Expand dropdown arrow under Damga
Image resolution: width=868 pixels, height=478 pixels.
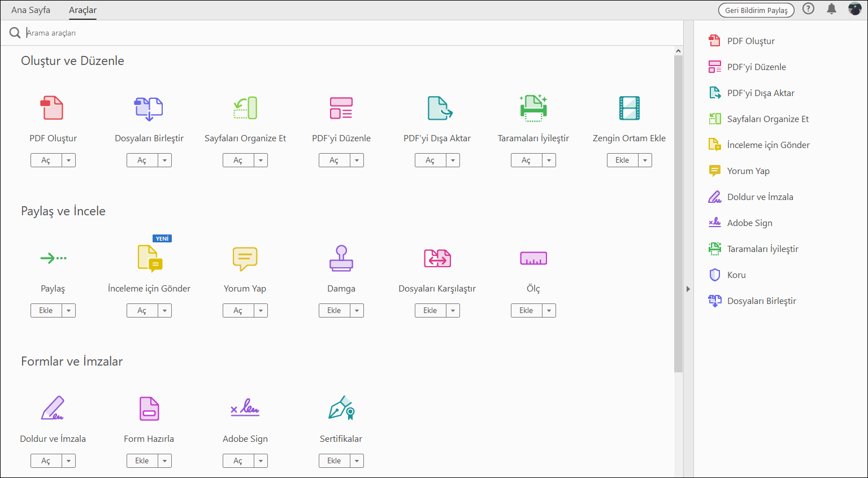pyautogui.click(x=357, y=311)
